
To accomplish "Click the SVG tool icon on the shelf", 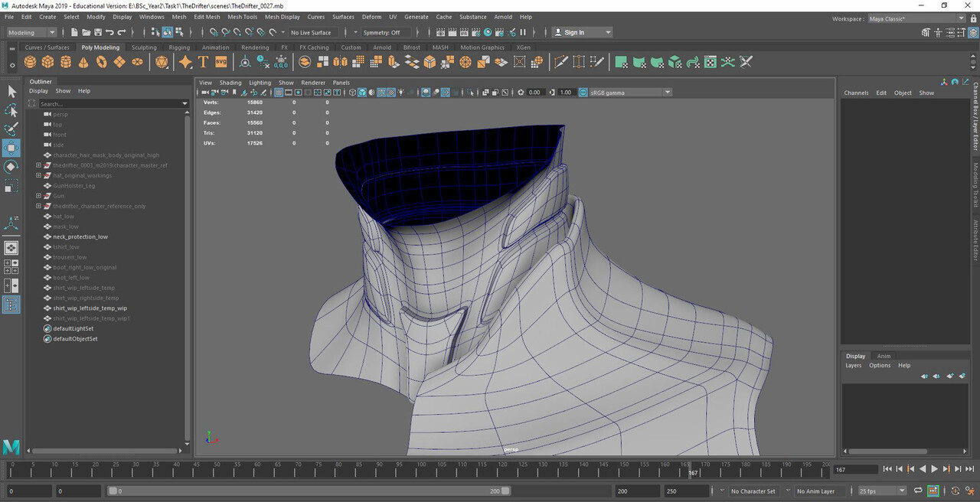I will click(x=221, y=61).
